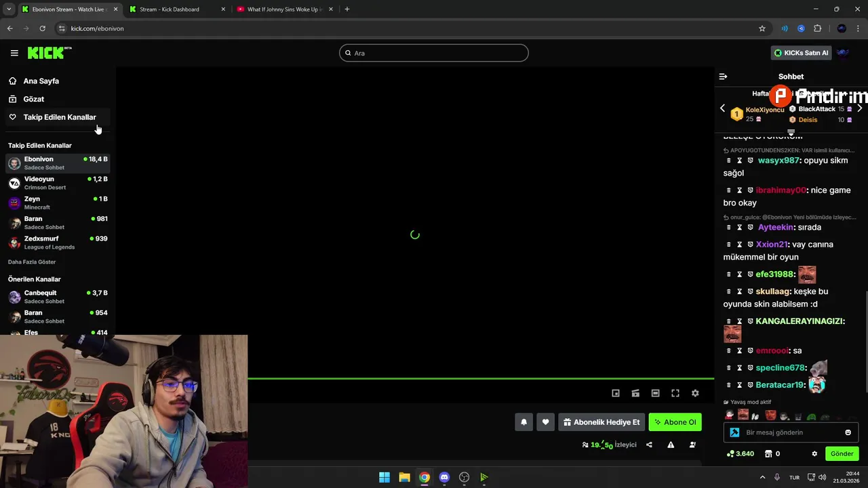Enable stream notifications with the bell icon
The height and width of the screenshot is (488, 868).
[x=524, y=422]
